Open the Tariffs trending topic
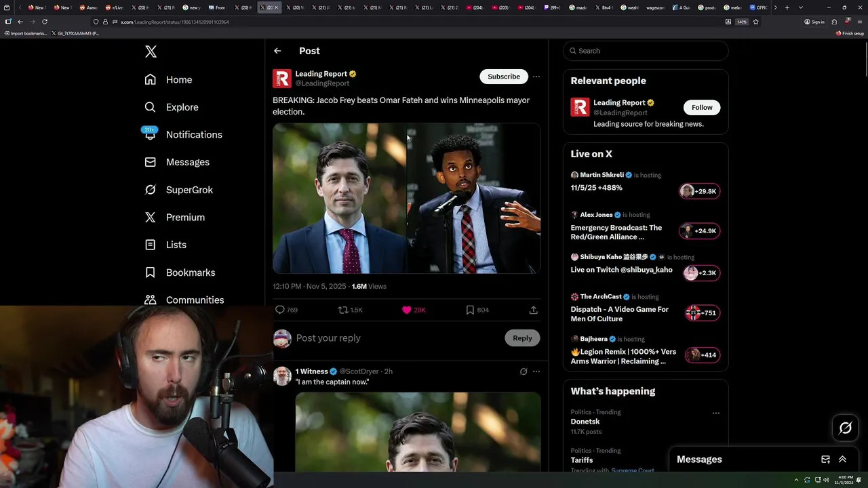 tap(582, 460)
